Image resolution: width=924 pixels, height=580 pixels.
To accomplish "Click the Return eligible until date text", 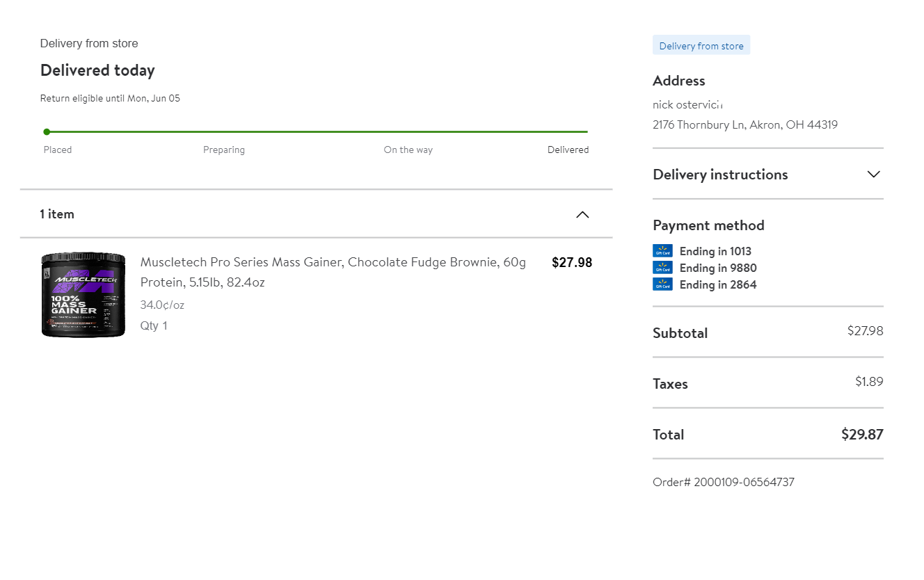I will (x=110, y=99).
